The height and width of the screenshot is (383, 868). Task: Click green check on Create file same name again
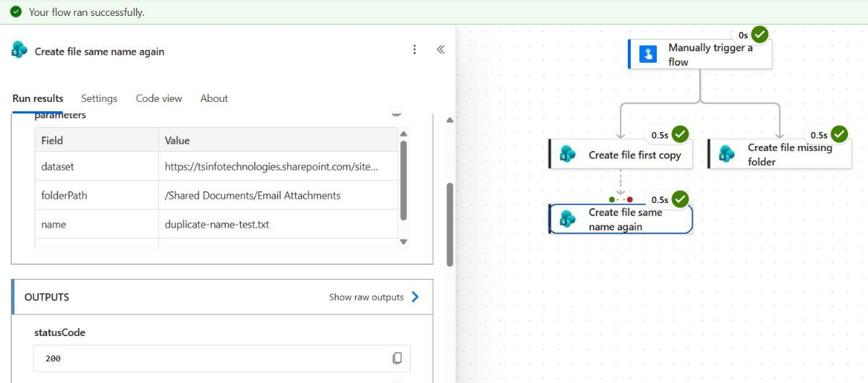[x=680, y=199]
